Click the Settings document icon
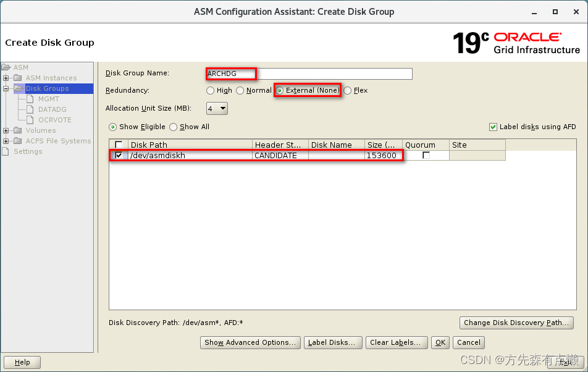Image resolution: width=588 pixels, height=372 pixels. click(x=6, y=151)
